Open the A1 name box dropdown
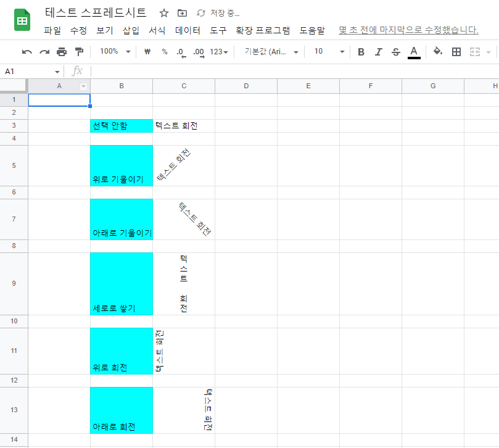This screenshot has width=499, height=448. tap(57, 72)
